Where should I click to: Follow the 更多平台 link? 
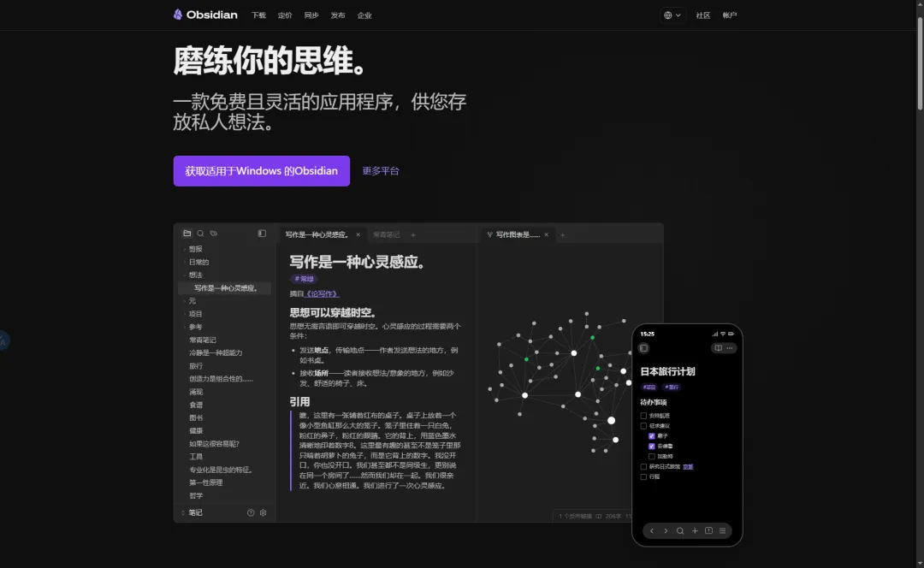pyautogui.click(x=381, y=171)
